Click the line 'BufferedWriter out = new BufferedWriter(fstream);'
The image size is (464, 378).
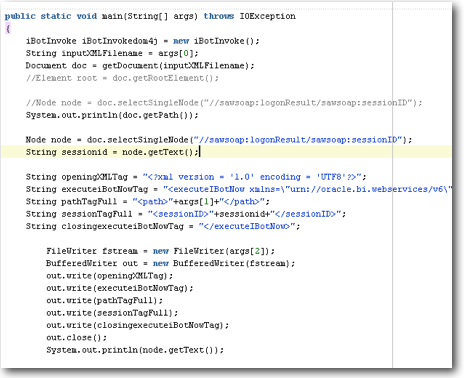171,263
